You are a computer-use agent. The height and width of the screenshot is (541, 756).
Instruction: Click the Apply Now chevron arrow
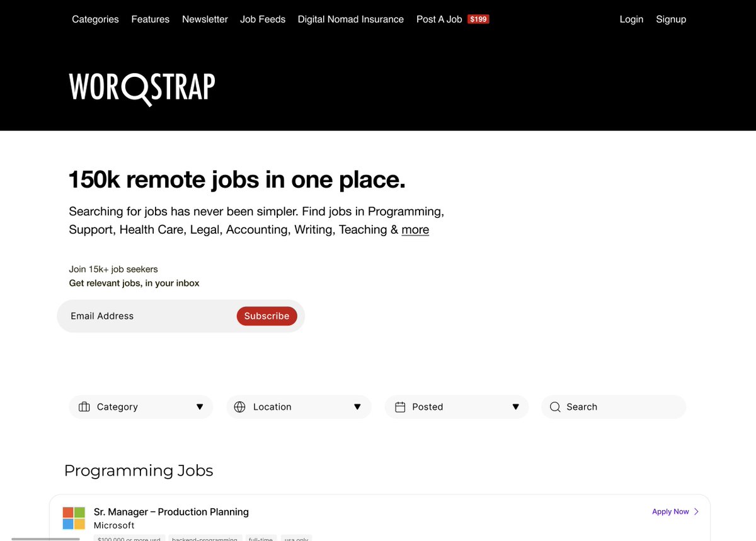tap(696, 512)
